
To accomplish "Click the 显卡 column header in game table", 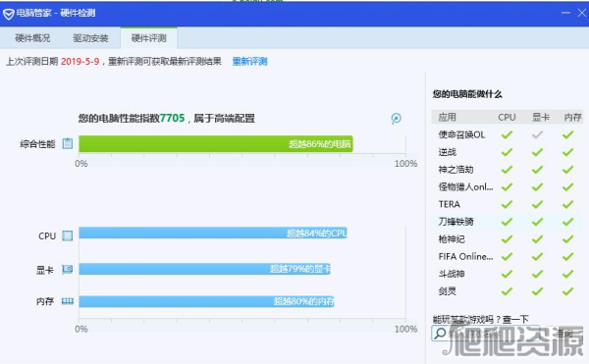I will click(x=541, y=117).
